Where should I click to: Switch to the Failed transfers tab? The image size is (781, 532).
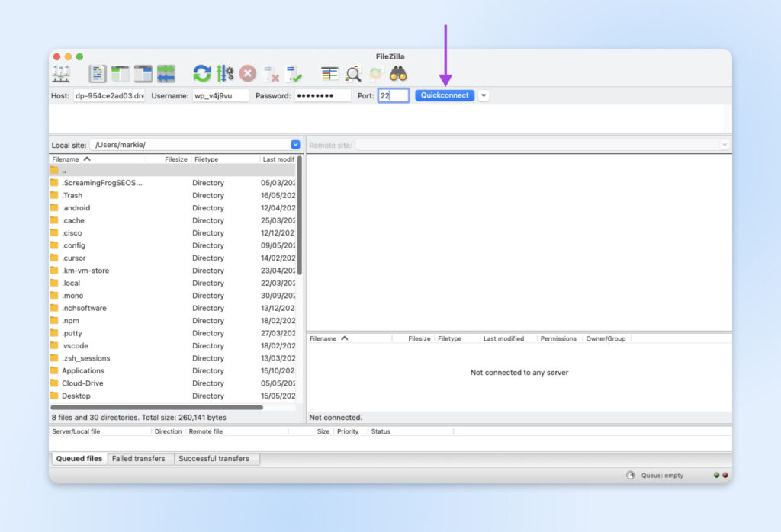coord(139,459)
